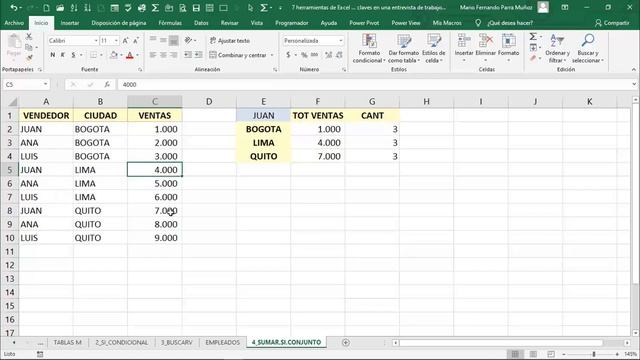The height and width of the screenshot is (360, 640).
Task: Switch to the Datos ribbon tab
Action: pyautogui.click(x=201, y=23)
